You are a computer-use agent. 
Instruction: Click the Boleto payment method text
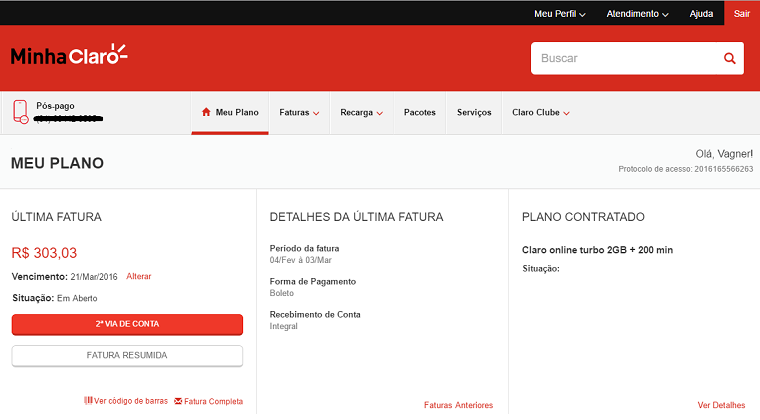(x=282, y=293)
